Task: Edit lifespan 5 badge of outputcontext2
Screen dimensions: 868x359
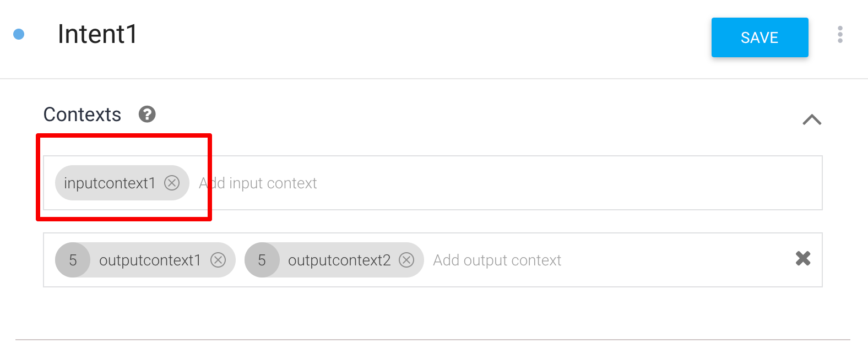Action: 262,260
